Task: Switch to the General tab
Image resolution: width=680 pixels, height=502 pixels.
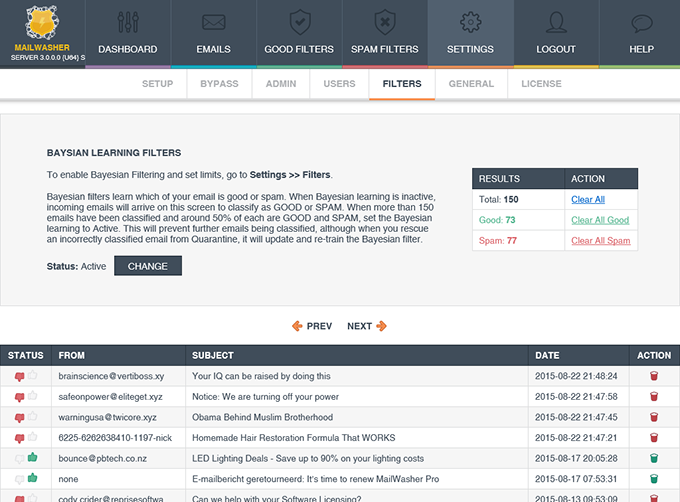Action: (x=471, y=84)
